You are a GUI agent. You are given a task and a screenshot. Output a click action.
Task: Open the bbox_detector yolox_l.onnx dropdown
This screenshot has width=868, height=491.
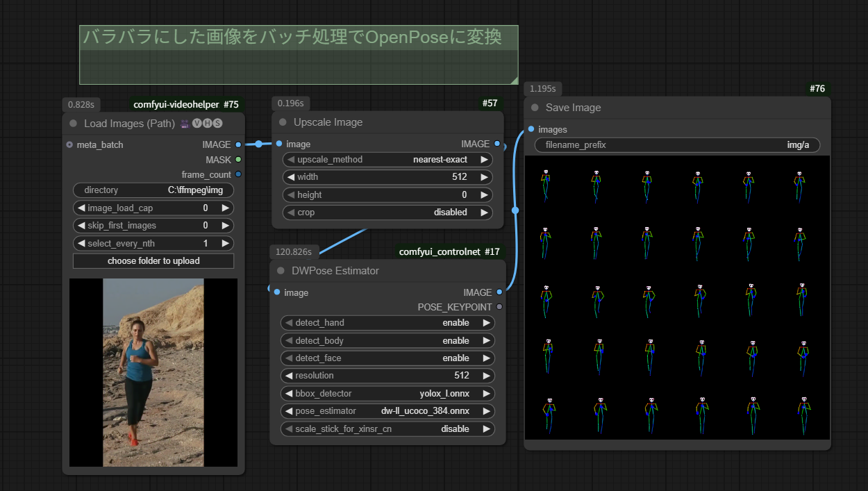(x=387, y=394)
